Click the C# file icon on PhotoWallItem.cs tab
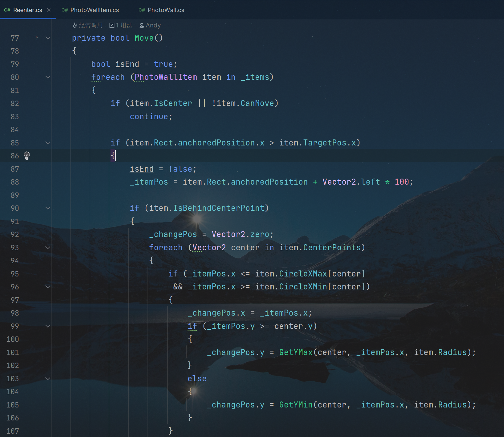 tap(64, 10)
